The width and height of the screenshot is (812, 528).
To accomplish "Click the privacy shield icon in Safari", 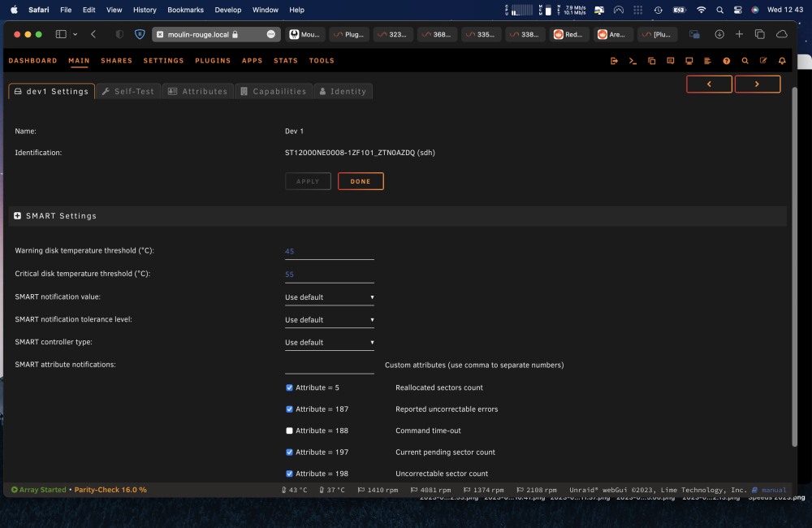I will point(119,34).
